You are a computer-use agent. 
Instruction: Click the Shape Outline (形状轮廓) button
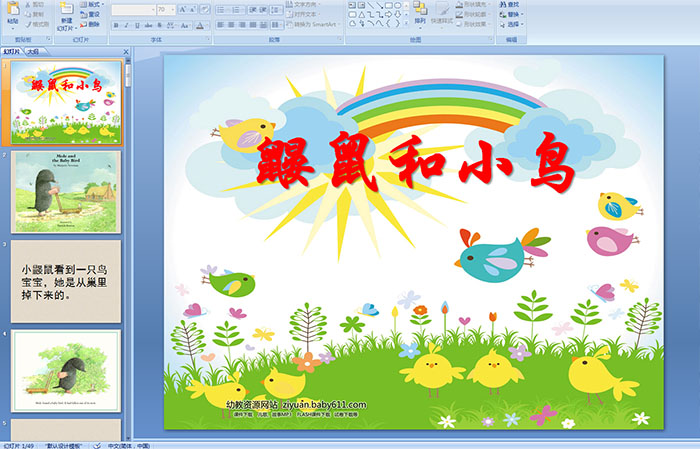pos(473,14)
